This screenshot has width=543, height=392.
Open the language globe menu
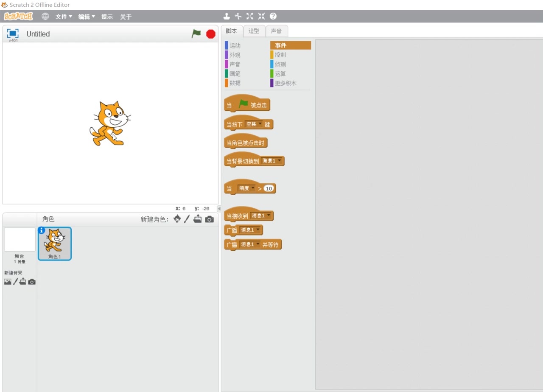click(x=45, y=17)
